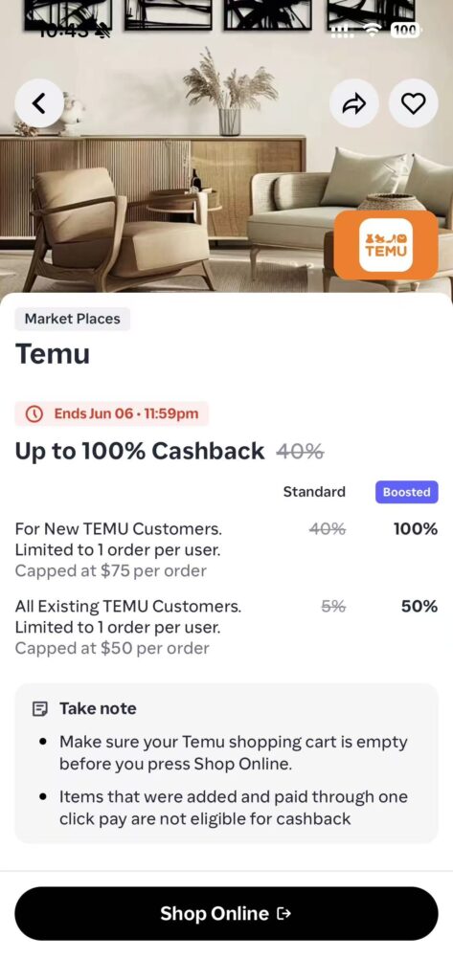Tap the Ends Jun 06 11:59pm badge
Screen dimensions: 453x980
(x=111, y=413)
